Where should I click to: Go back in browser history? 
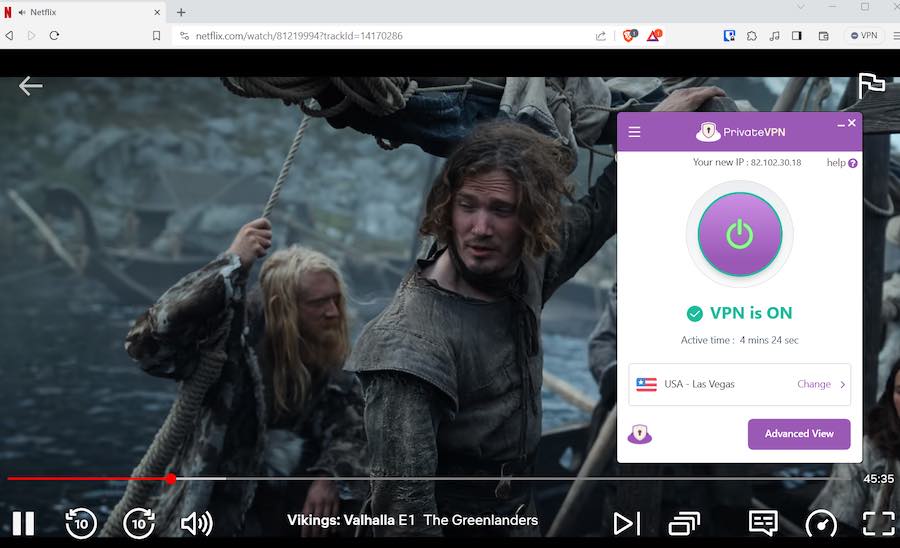pos(10,36)
